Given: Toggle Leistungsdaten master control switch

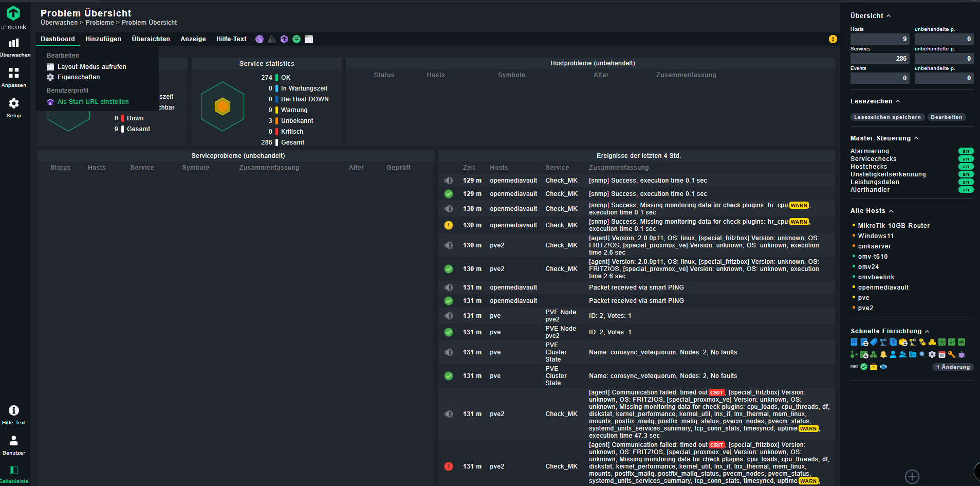Looking at the screenshot, I should [966, 182].
